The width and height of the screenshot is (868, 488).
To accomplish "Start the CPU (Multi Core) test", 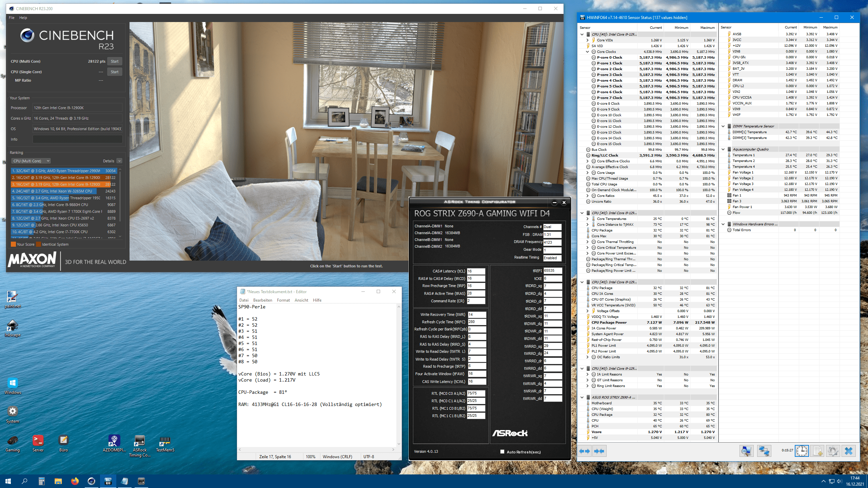I will (x=115, y=61).
